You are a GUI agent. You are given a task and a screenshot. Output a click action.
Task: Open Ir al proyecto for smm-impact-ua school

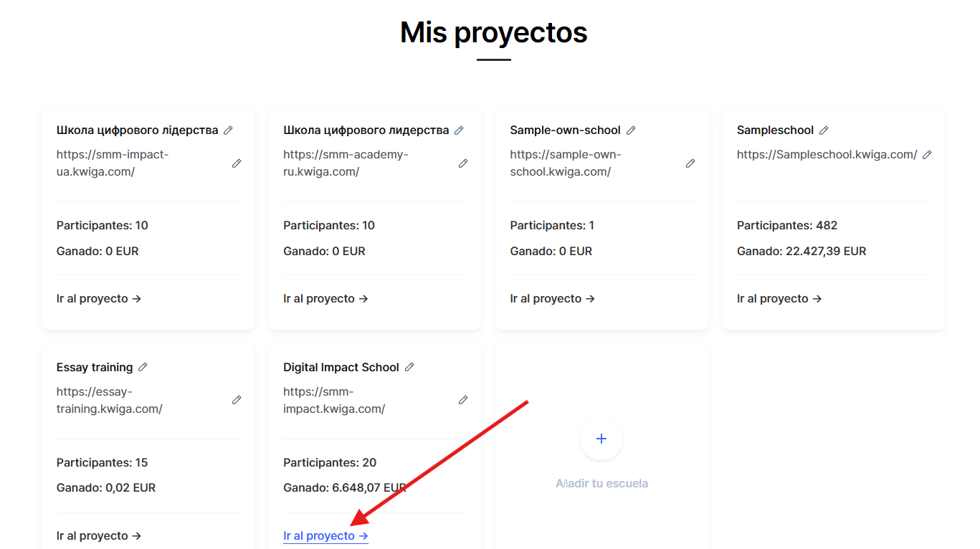(x=99, y=299)
